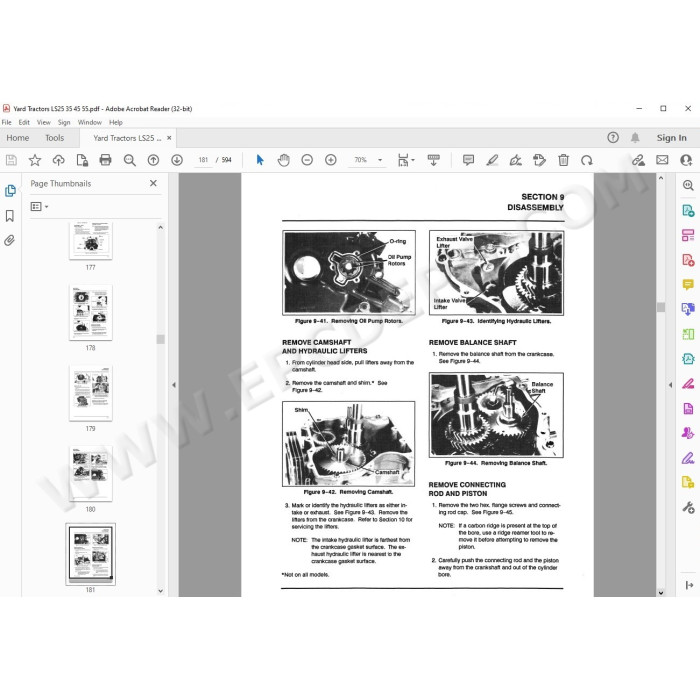Screen dimensions: 700x700
Task: Click the document scroll up arrow
Action: (x=661, y=178)
